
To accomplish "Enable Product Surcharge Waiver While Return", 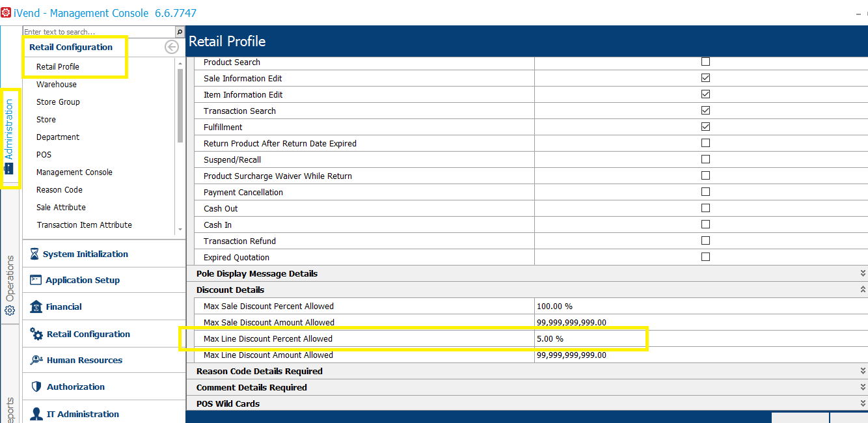I will [705, 176].
